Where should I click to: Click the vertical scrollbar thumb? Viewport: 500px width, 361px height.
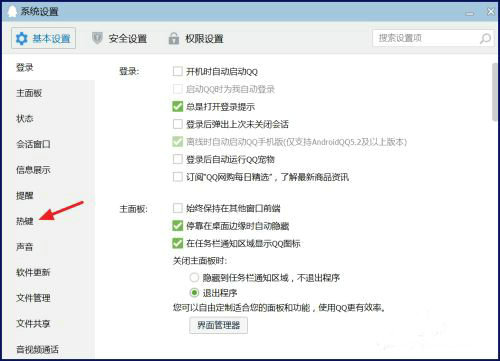495,92
